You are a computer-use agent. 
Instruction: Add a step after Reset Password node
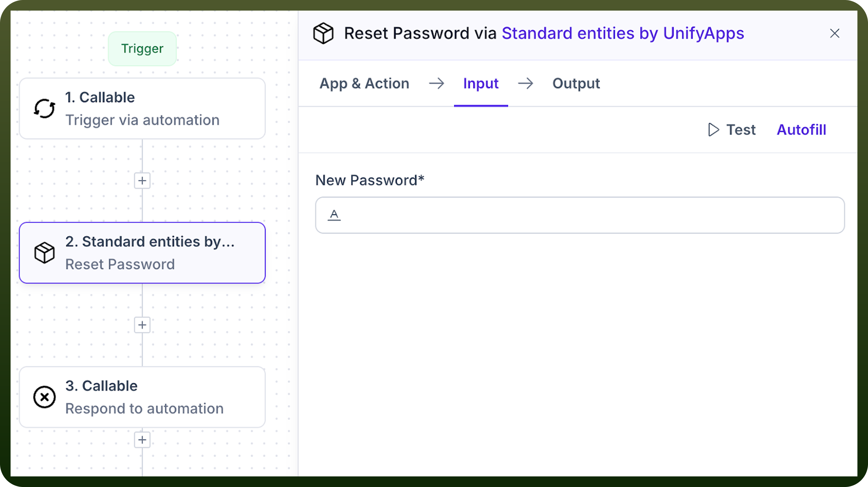pos(142,325)
